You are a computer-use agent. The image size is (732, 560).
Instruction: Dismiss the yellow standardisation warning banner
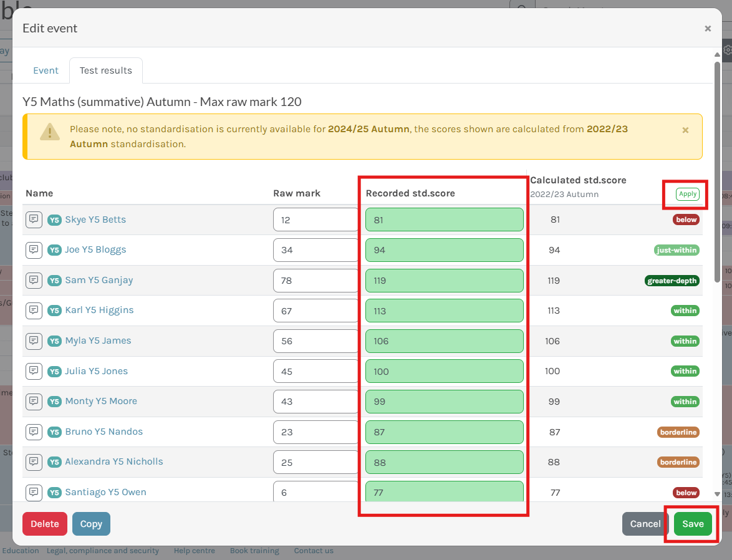(685, 130)
